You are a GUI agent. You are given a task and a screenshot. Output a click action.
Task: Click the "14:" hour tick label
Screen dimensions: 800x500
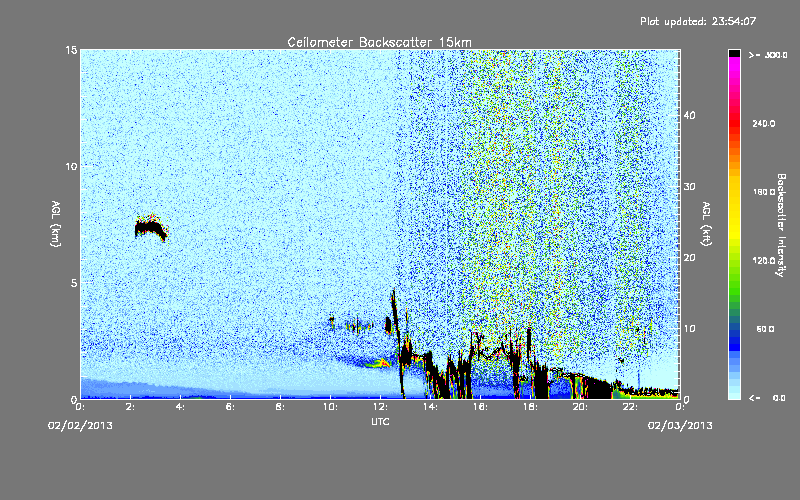pyautogui.click(x=430, y=407)
